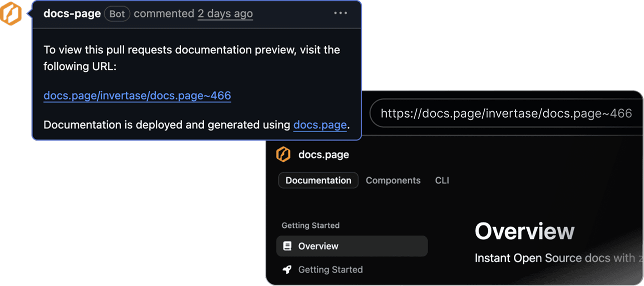This screenshot has width=644, height=286.
Task: Click the 'Getting Started' sidebar section heading
Action: click(x=310, y=225)
